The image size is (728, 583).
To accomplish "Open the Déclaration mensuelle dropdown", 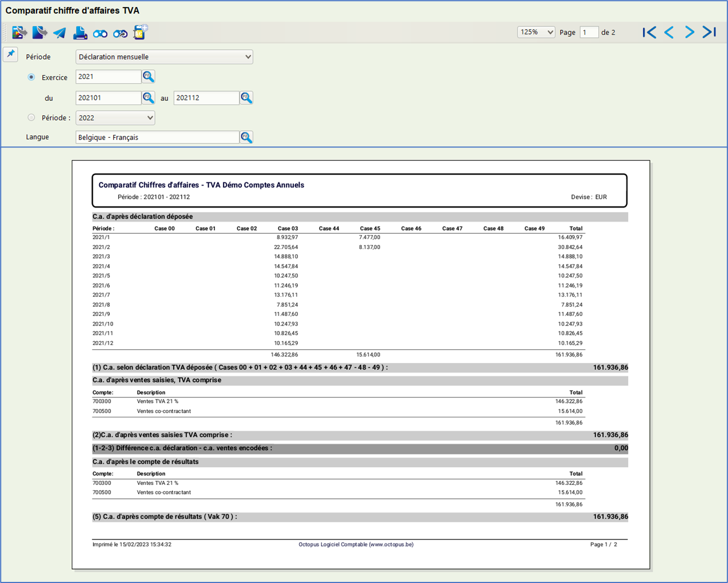I will [164, 57].
